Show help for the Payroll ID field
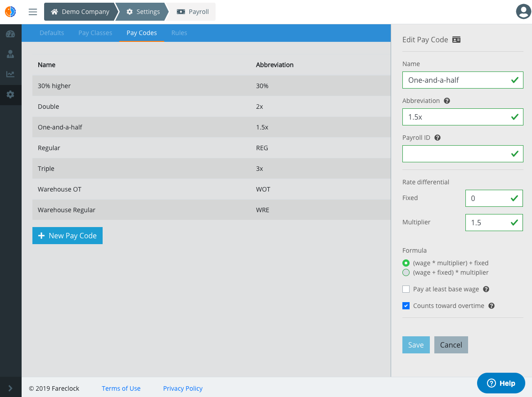This screenshot has width=532, height=397. click(x=437, y=138)
